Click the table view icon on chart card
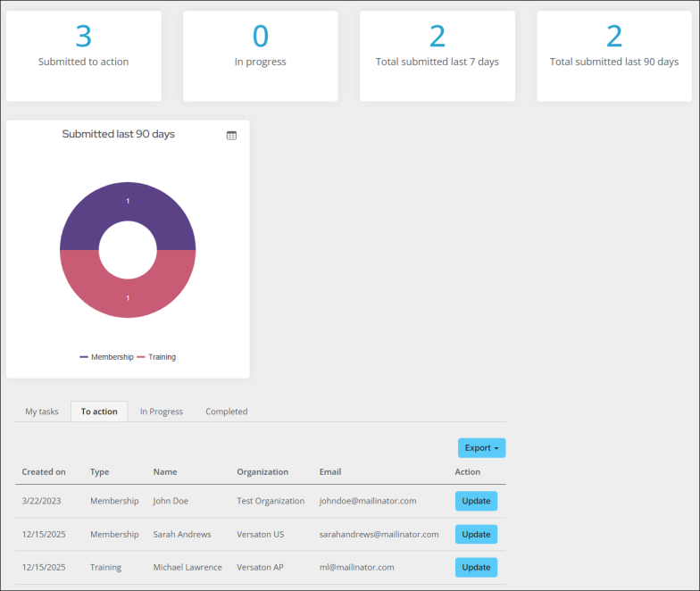700x591 pixels. [x=231, y=136]
